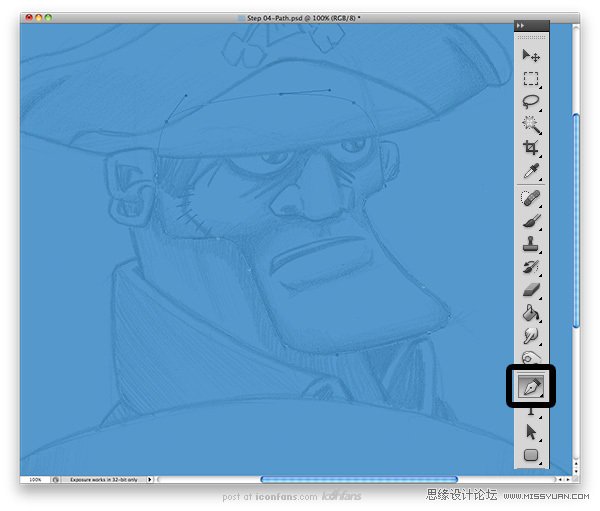Choose the Lasso tool
The height and width of the screenshot is (511, 600).
click(x=531, y=101)
